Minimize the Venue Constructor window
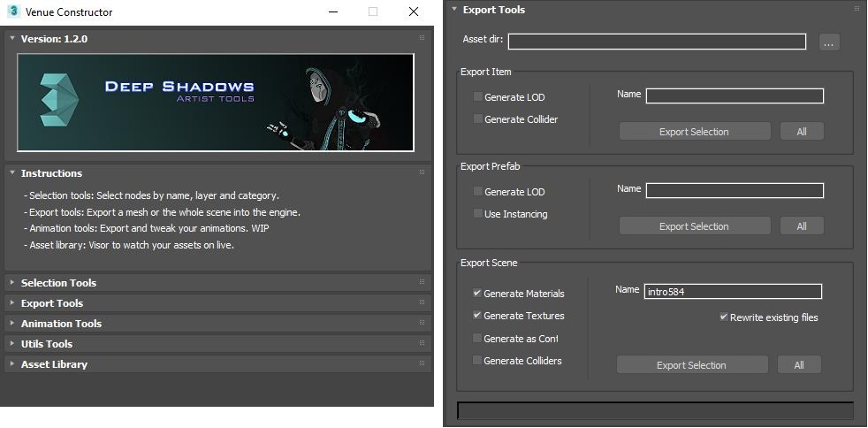 [333, 11]
